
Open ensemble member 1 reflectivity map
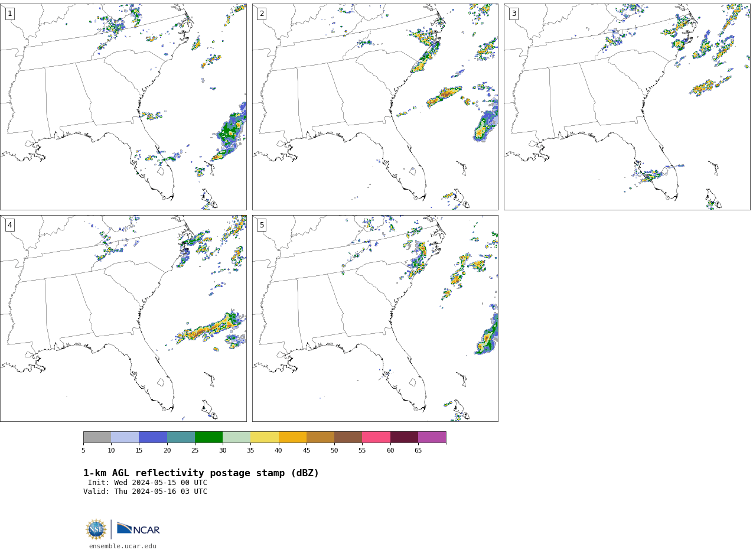click(123, 107)
